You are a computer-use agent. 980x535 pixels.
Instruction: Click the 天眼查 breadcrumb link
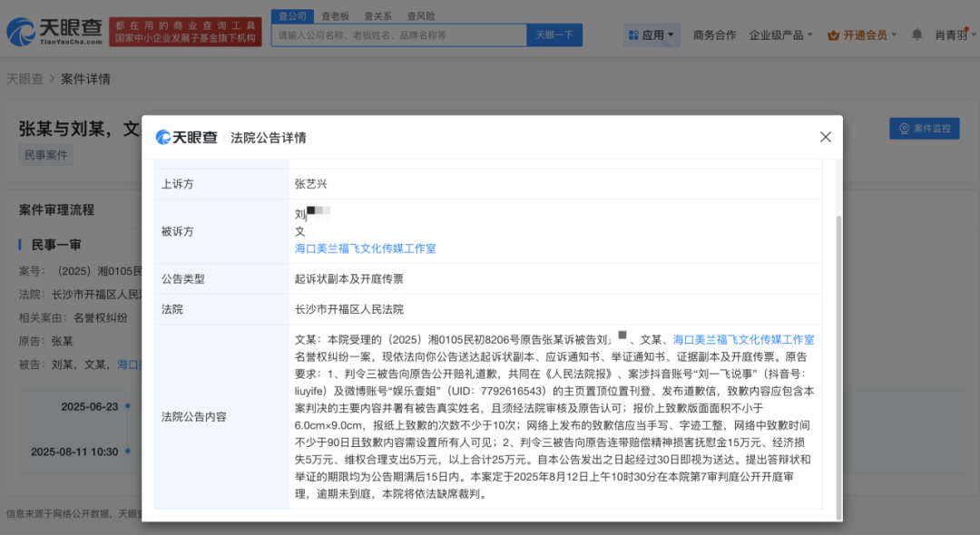pyautogui.click(x=24, y=79)
